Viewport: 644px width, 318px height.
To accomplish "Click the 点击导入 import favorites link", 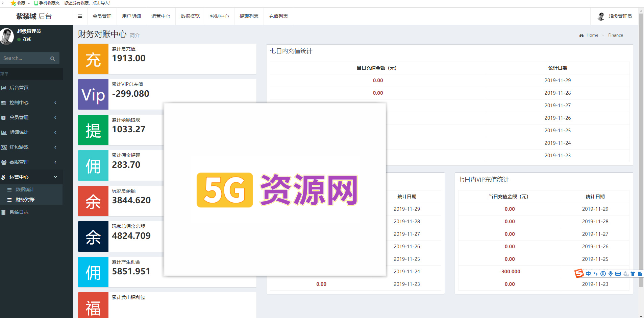I will [x=101, y=3].
